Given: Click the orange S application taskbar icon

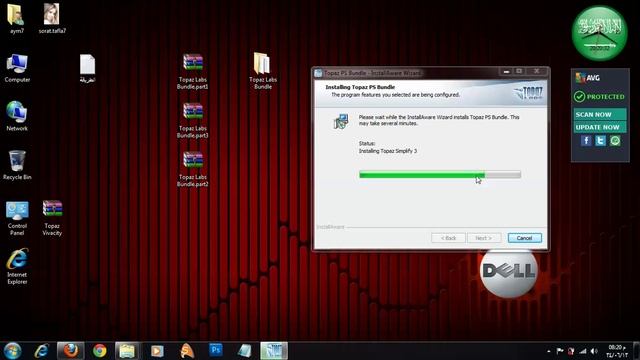Looking at the screenshot, I should (x=187, y=351).
